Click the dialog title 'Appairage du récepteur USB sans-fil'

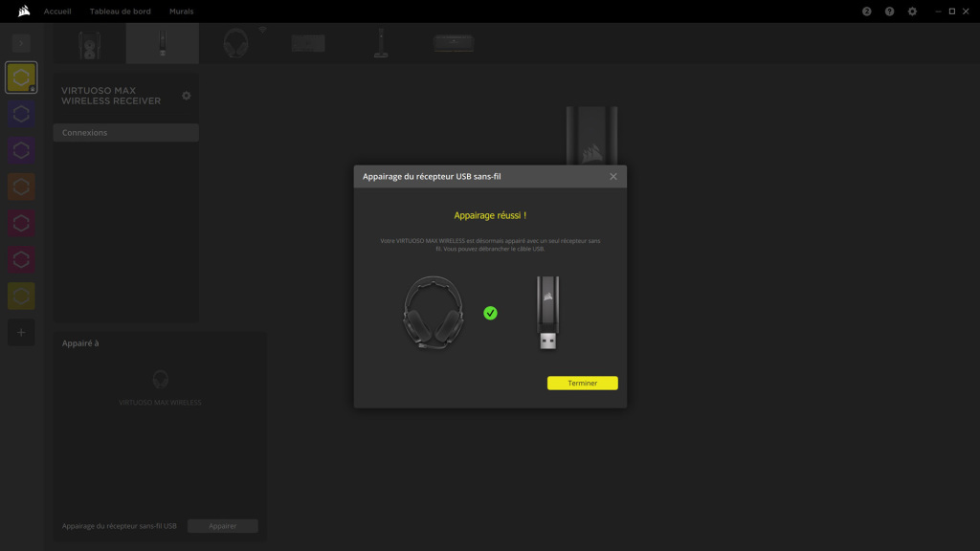point(432,177)
